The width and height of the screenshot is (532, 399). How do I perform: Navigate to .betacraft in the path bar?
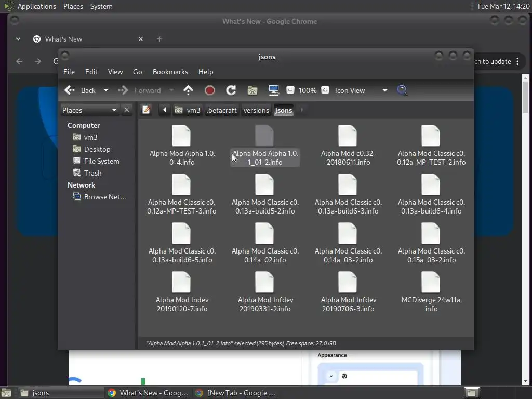(222, 110)
